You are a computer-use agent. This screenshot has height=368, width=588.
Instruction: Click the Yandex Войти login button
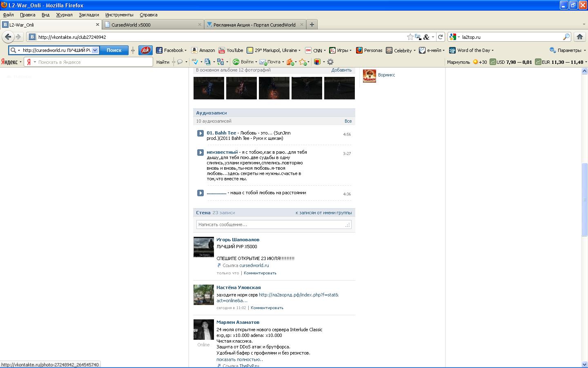[244, 62]
